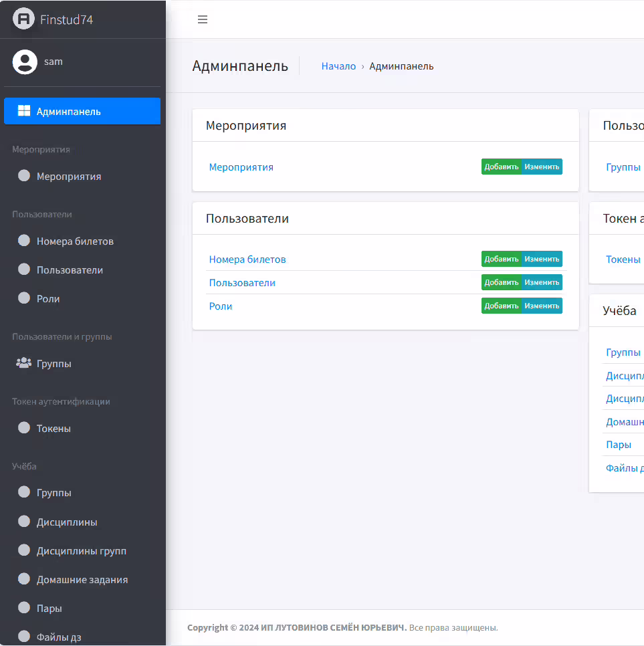Viewport: 644px width, 646px height.
Task: Click the copyright footer text
Action: click(342, 627)
